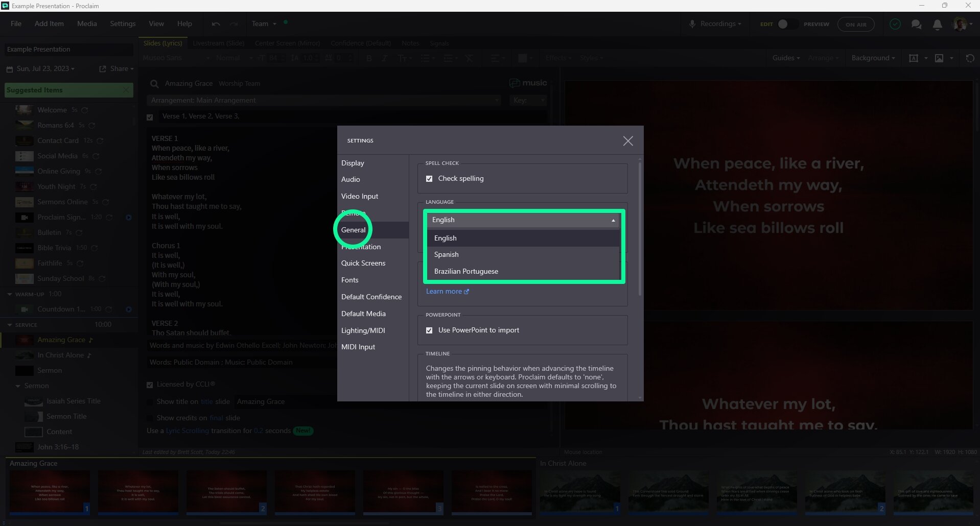This screenshot has width=980, height=526.
Task: Toggle the Edit/Preview switch
Action: pos(786,24)
